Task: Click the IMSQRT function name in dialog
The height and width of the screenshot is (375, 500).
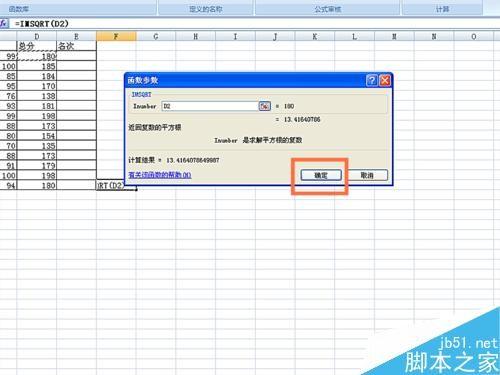Action: tap(141, 94)
